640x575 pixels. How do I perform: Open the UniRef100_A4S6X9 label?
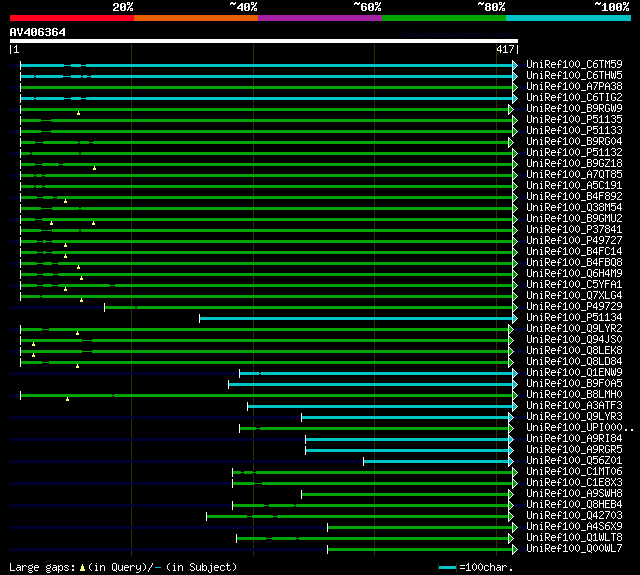click(574, 527)
